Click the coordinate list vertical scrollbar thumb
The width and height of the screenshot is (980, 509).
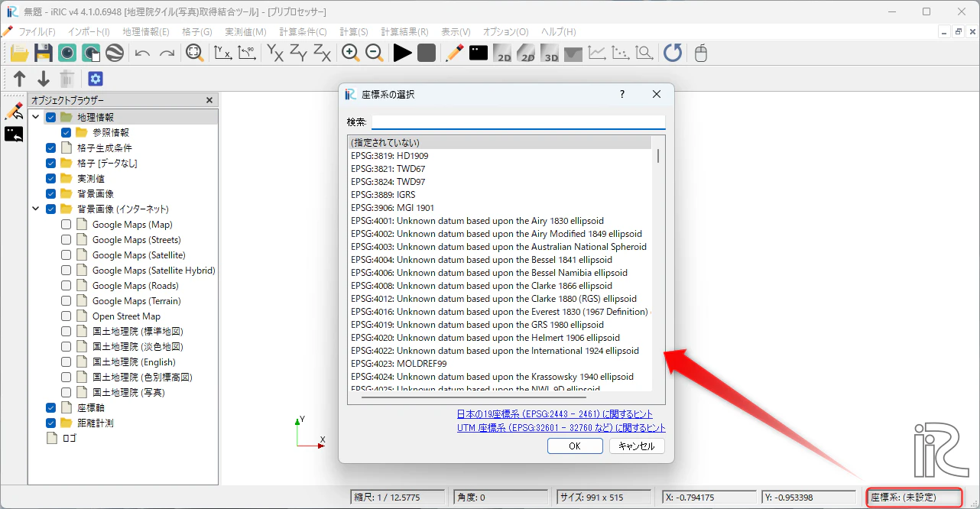(x=658, y=156)
